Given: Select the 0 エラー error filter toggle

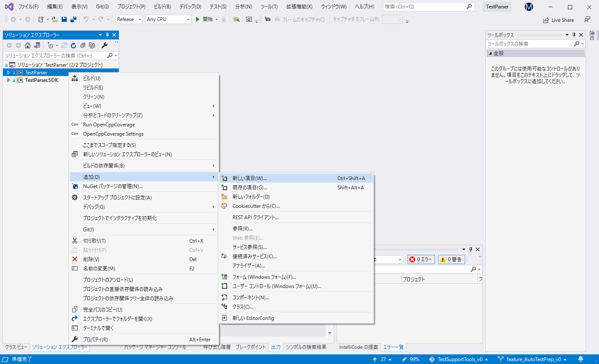Looking at the screenshot, I should (x=421, y=259).
